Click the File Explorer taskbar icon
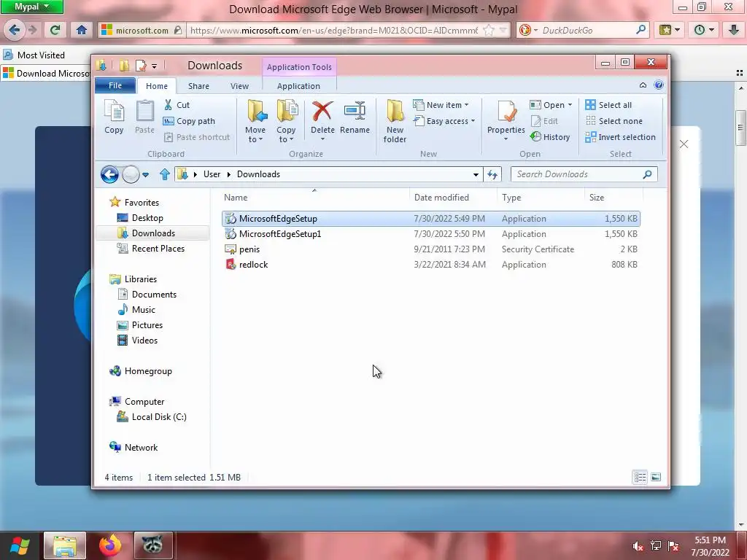 point(65,545)
